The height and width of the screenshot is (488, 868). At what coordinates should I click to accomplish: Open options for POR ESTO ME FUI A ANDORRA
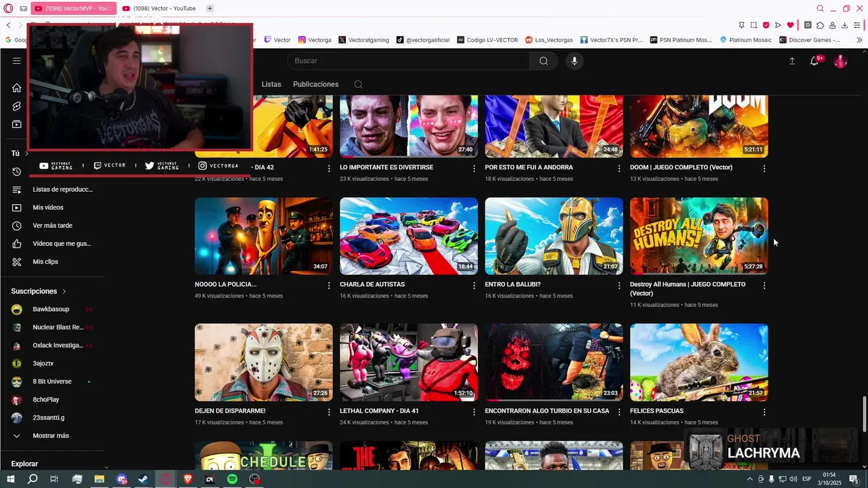[619, 168]
